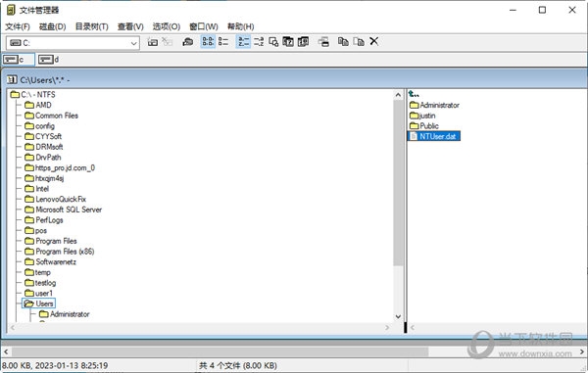Select the Public folder in file pane
This screenshot has width=588, height=373.
(424, 126)
